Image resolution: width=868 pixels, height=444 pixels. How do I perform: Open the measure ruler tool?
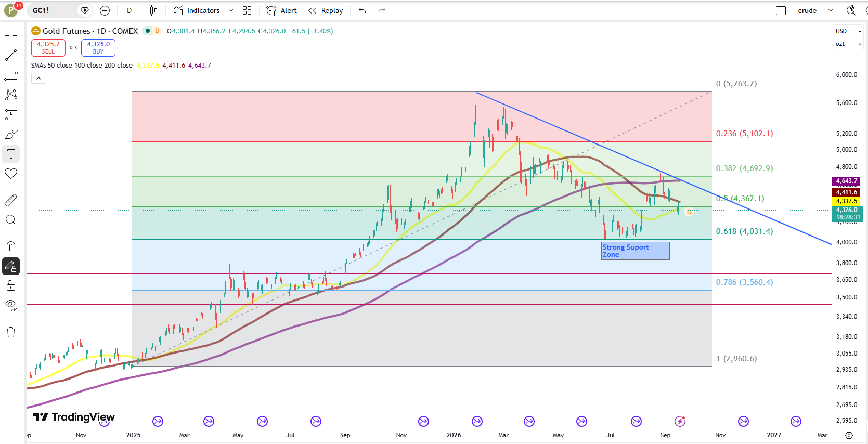pos(11,200)
